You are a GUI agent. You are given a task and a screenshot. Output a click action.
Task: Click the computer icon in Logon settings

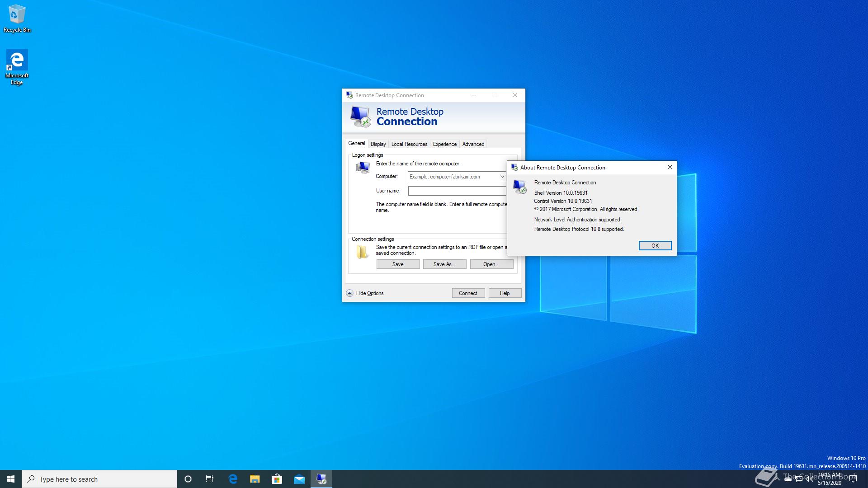pyautogui.click(x=363, y=168)
